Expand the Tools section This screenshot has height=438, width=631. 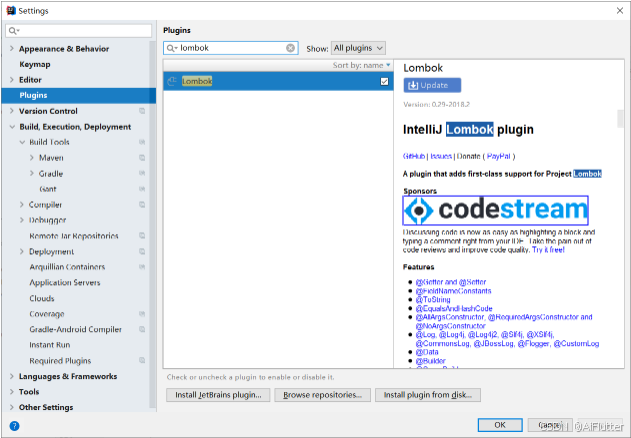(x=12, y=391)
